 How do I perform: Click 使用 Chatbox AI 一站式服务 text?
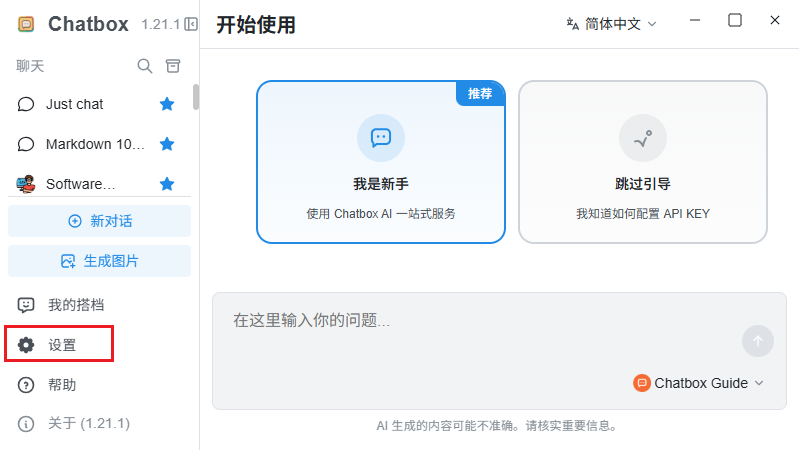point(381,214)
